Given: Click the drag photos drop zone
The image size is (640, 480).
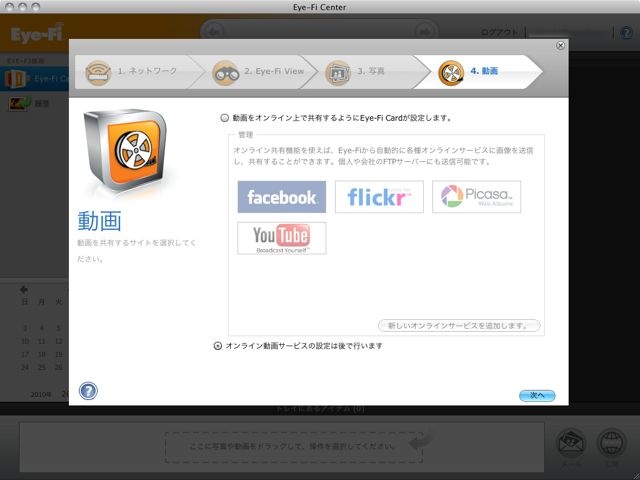Looking at the screenshot, I should point(293,447).
